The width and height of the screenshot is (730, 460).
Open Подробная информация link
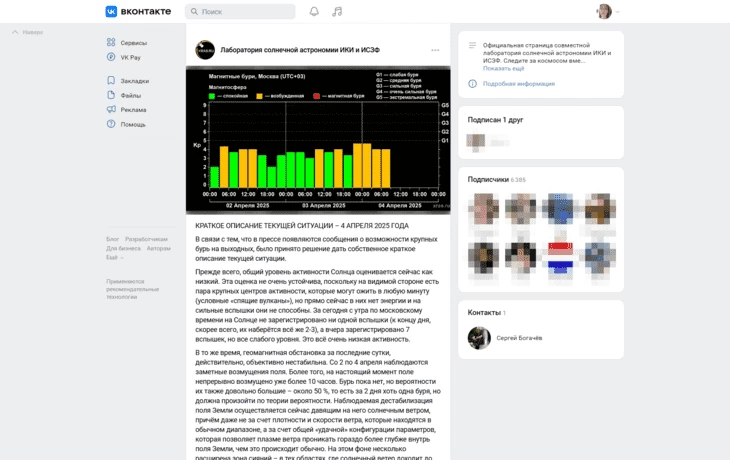[519, 84]
